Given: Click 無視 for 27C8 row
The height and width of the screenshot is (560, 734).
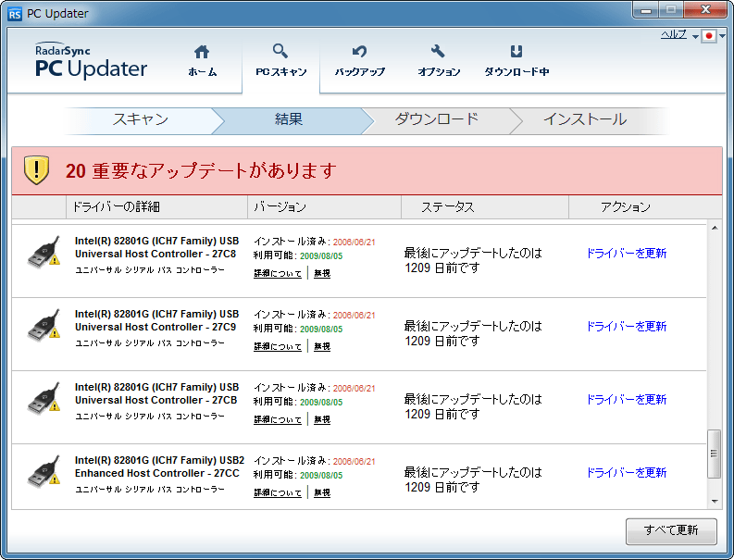Looking at the screenshot, I should coord(322,273).
